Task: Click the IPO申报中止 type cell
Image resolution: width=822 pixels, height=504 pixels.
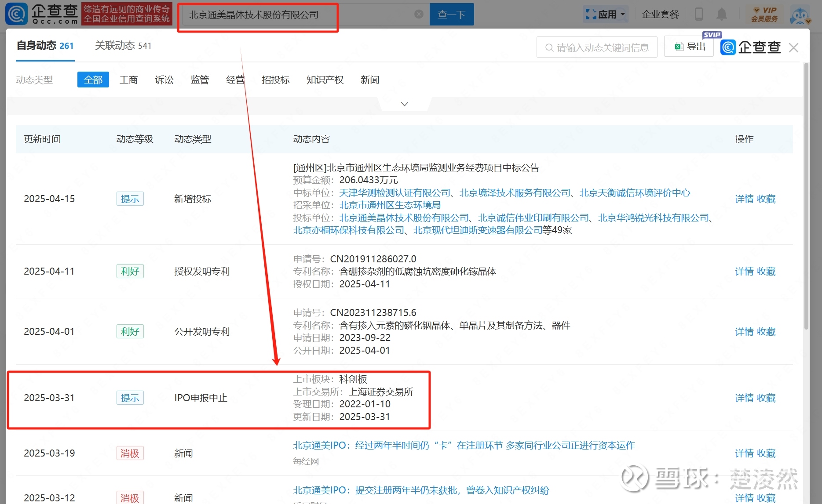Action: (201, 398)
